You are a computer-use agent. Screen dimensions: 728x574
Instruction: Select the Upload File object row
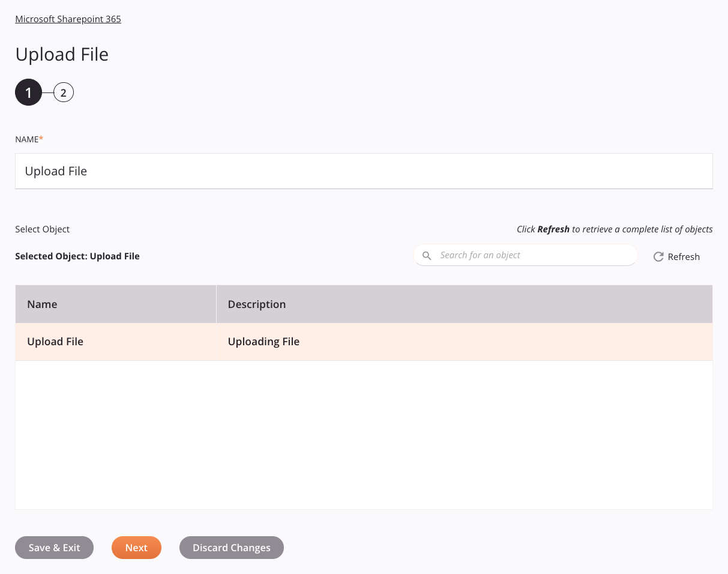click(364, 342)
